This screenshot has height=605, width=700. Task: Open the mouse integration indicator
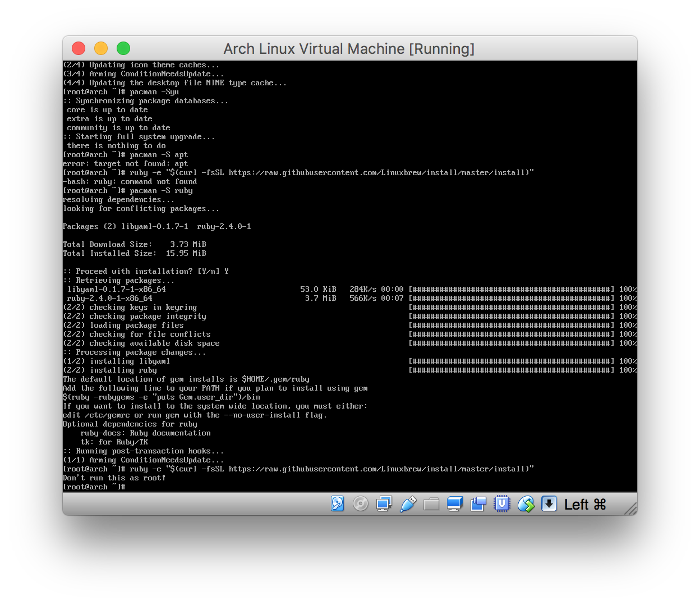[x=526, y=504]
